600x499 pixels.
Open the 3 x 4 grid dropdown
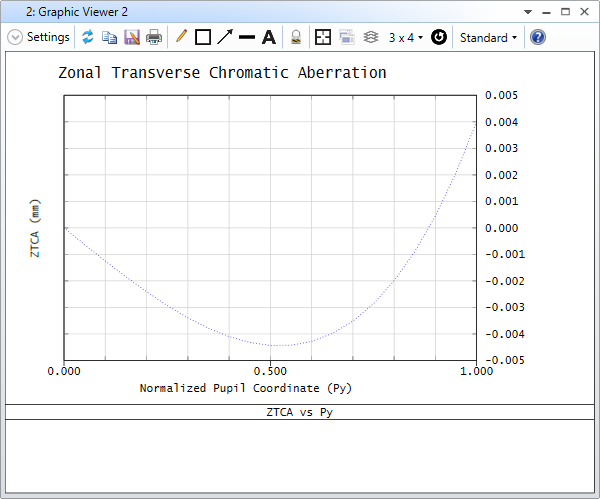click(x=406, y=38)
